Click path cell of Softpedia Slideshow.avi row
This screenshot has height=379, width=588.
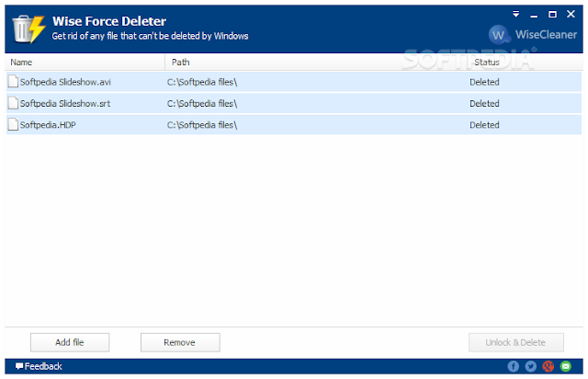[x=202, y=82]
